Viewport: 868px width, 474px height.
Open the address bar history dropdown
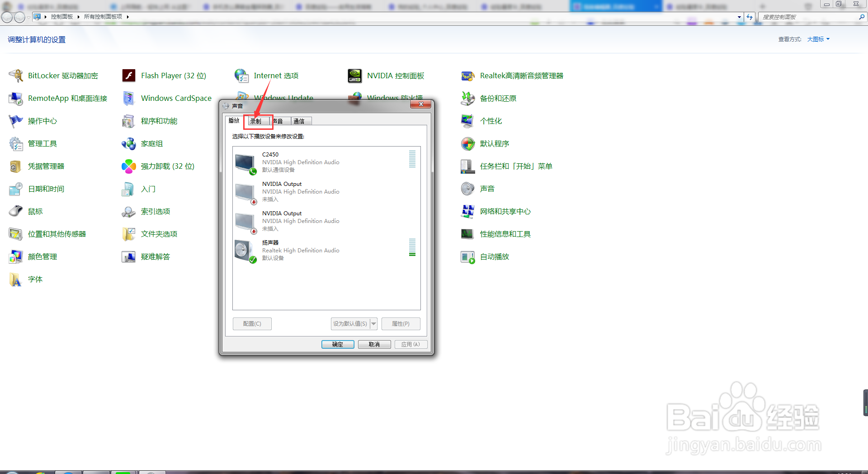739,17
